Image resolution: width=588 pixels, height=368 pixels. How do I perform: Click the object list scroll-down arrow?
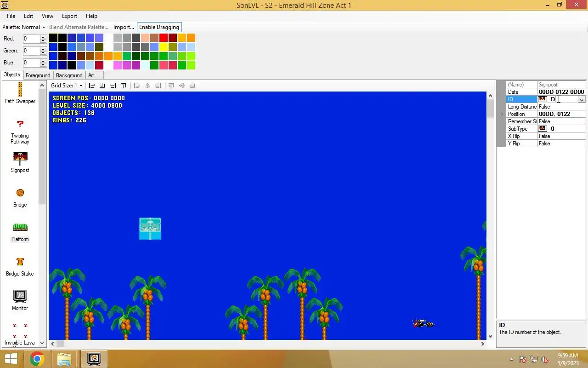tap(42, 343)
